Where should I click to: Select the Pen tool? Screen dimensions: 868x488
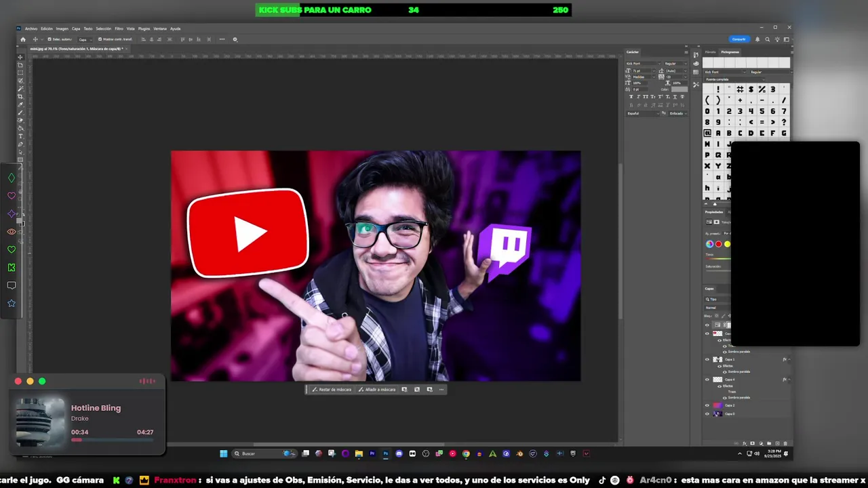(20, 144)
